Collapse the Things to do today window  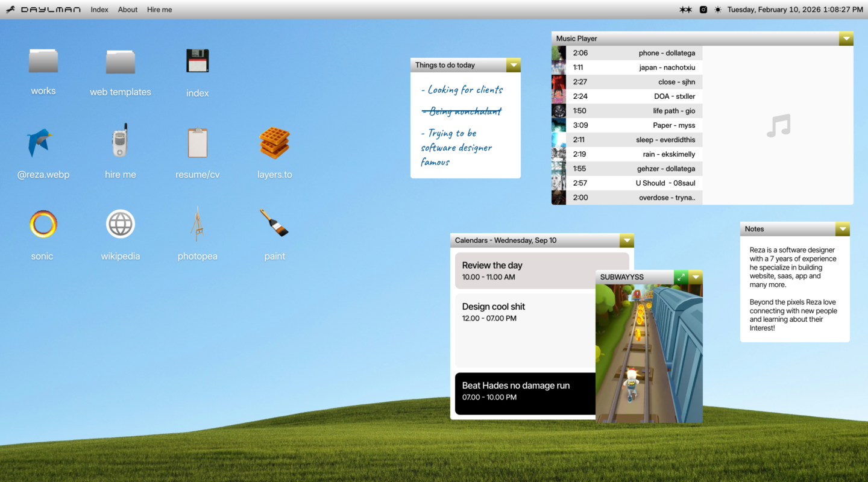(x=513, y=65)
